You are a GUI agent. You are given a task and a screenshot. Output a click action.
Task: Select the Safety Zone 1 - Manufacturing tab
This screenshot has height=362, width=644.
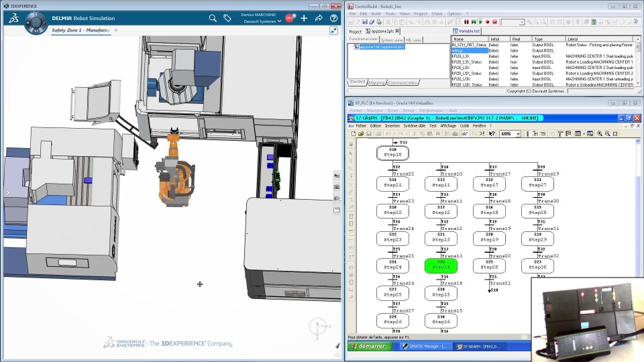(81, 30)
